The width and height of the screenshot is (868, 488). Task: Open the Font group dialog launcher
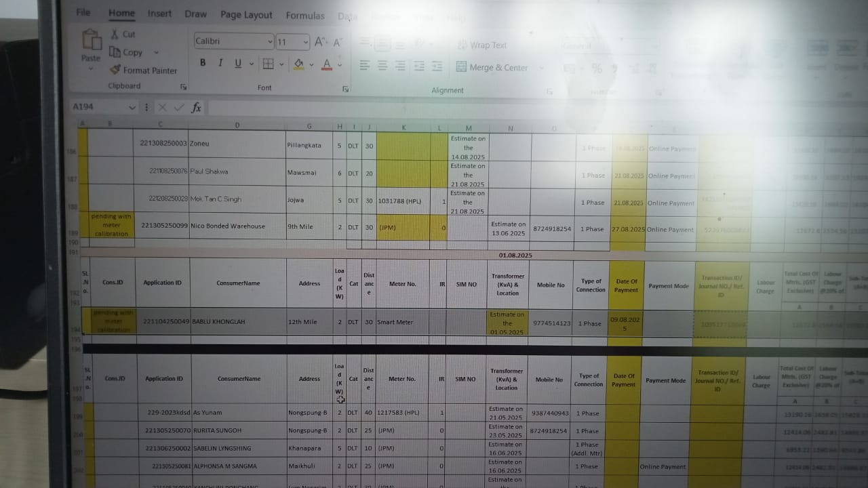(x=345, y=89)
